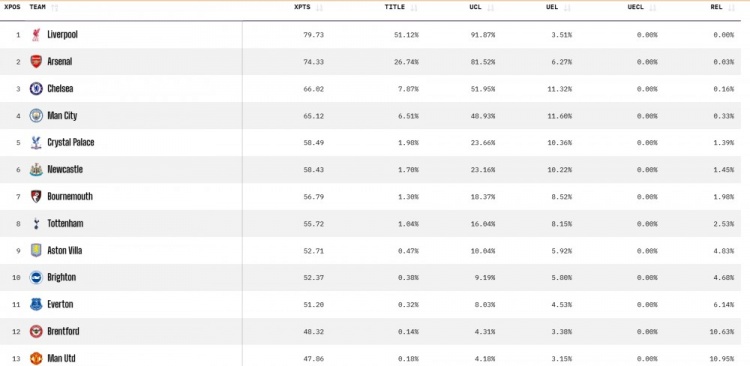Click the Liverpool club crest icon
Image resolution: width=750 pixels, height=366 pixels.
(x=36, y=35)
